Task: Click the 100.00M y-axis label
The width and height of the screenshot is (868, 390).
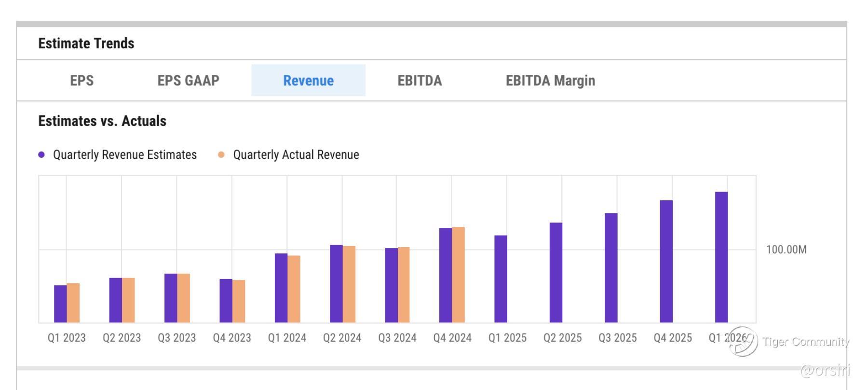Action: tap(786, 250)
